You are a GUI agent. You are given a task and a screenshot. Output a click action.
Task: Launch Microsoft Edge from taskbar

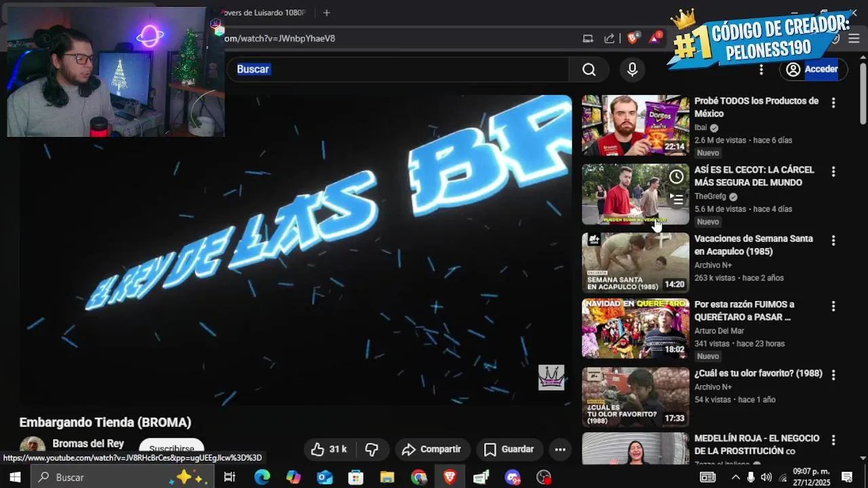(262, 477)
